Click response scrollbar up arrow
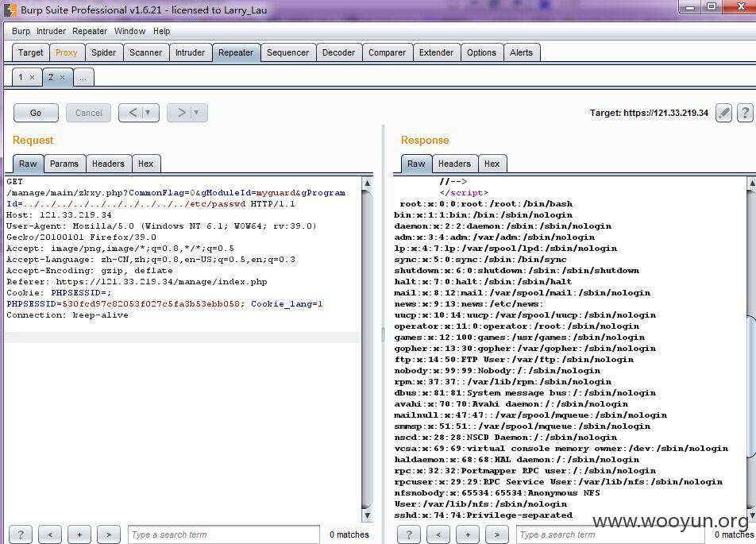Viewport: 756px width, 544px height. (x=752, y=183)
